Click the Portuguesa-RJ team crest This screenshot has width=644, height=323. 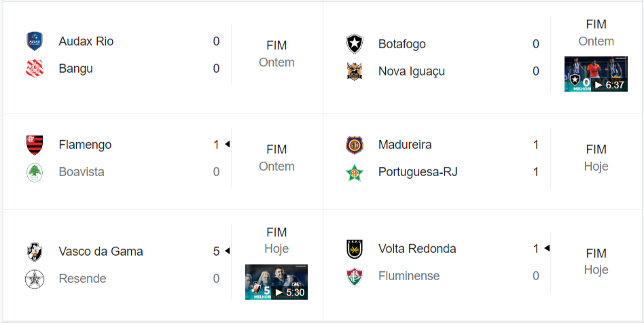tap(354, 172)
